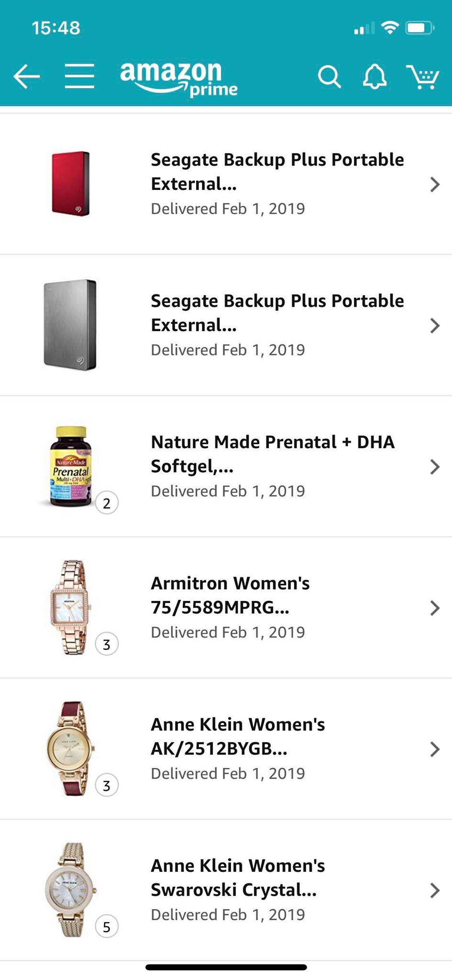The height and width of the screenshot is (980, 452).
Task: Open the search magnifier icon
Action: 329,77
